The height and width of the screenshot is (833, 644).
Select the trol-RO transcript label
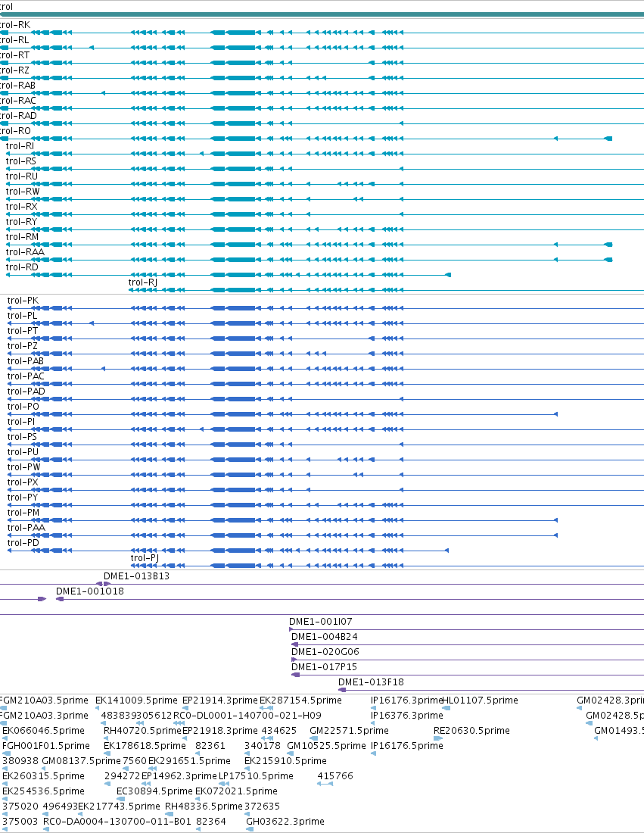15,131
